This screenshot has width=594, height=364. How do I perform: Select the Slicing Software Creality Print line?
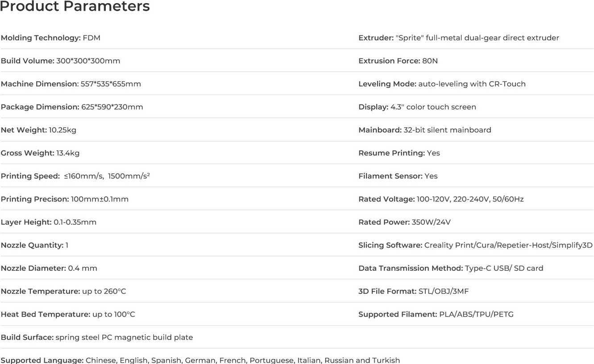475,245
